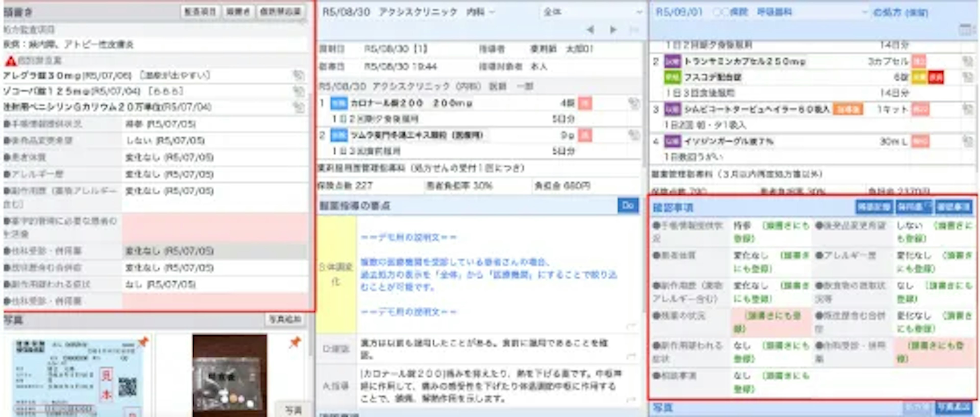The image size is (980, 417).
Task: Go to the next past prescription arrow
Action: click(613, 30)
